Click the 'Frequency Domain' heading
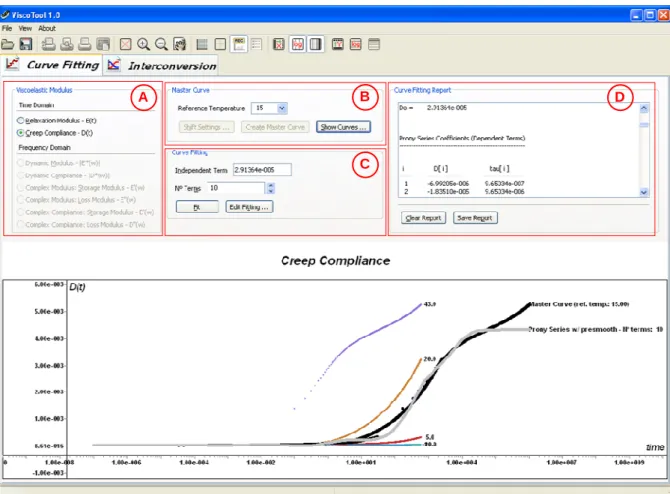The image size is (670, 494). (44, 147)
